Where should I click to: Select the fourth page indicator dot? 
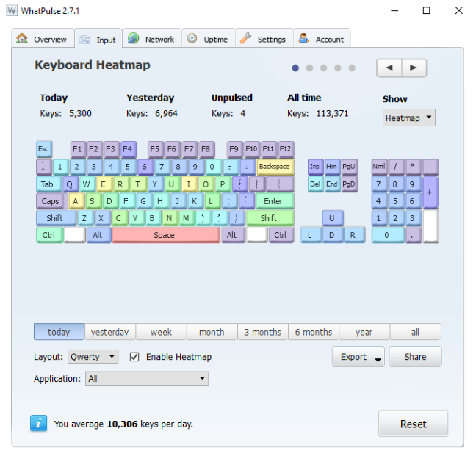pyautogui.click(x=338, y=68)
